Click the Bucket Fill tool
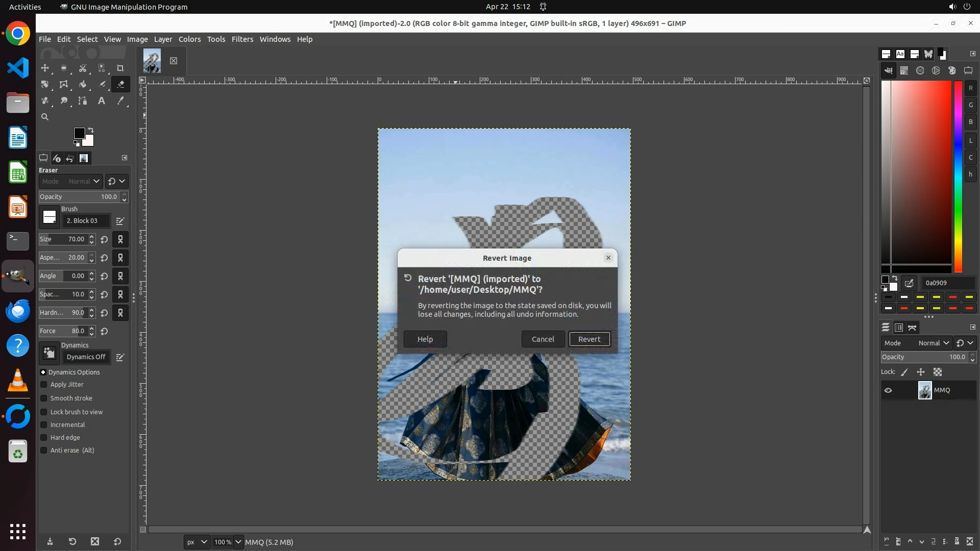 point(83,85)
